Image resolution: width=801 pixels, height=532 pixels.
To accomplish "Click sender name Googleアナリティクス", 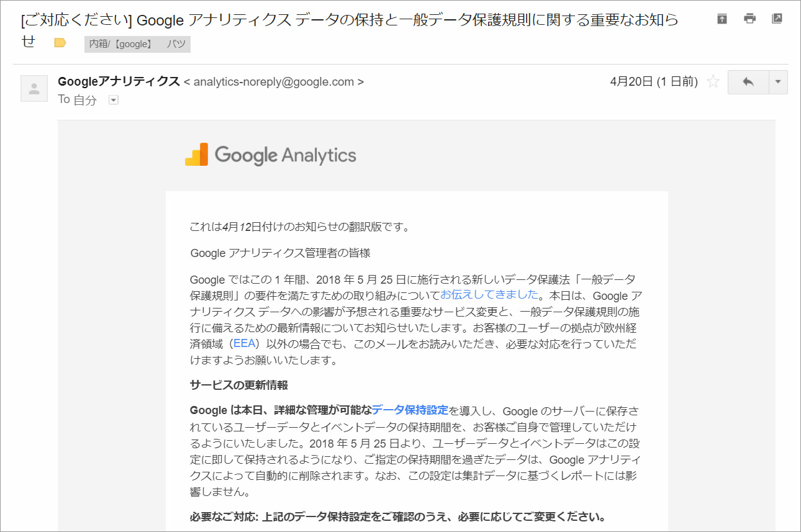I will pos(119,81).
